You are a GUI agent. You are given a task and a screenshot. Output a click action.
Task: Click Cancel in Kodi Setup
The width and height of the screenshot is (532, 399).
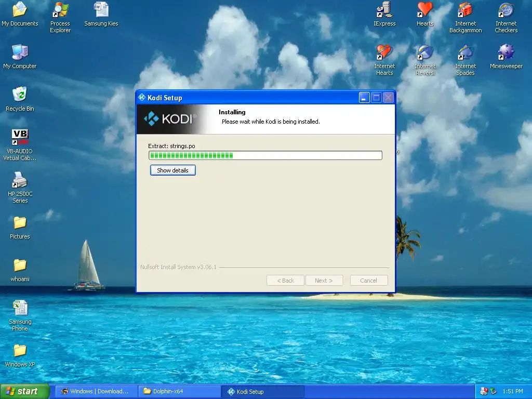(369, 280)
